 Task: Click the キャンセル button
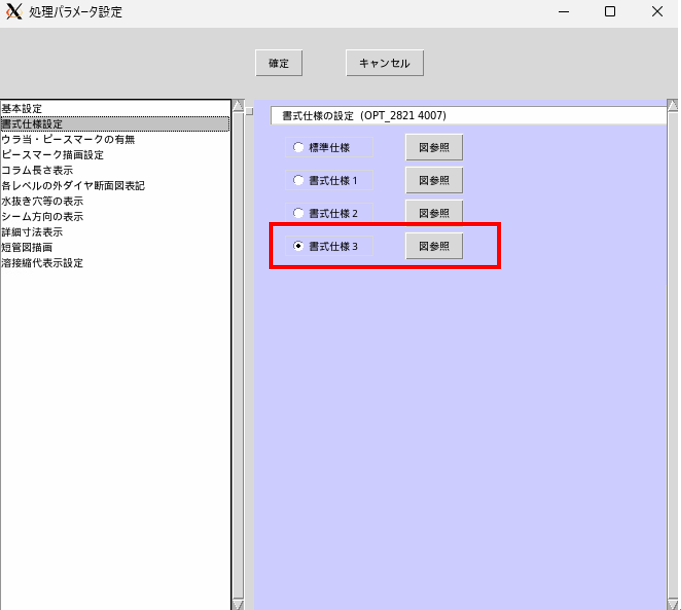385,63
